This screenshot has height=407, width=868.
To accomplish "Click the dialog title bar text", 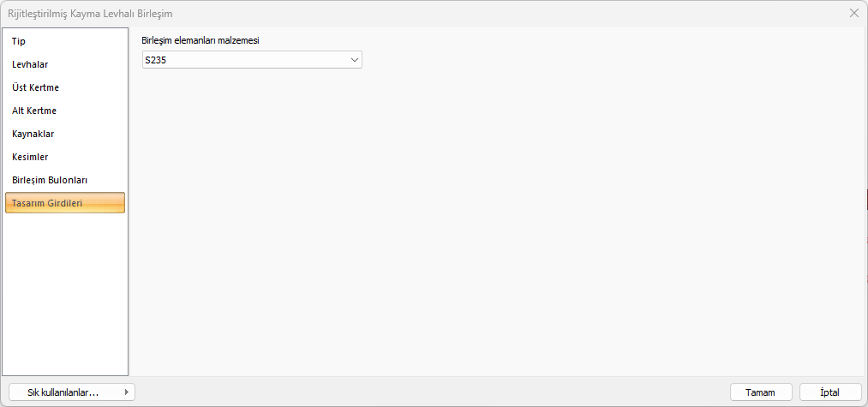I will [x=96, y=13].
